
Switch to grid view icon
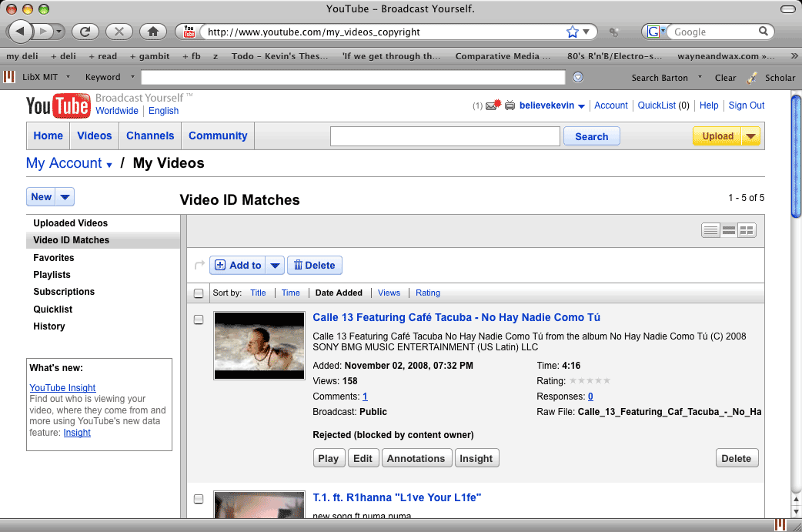[747, 230]
